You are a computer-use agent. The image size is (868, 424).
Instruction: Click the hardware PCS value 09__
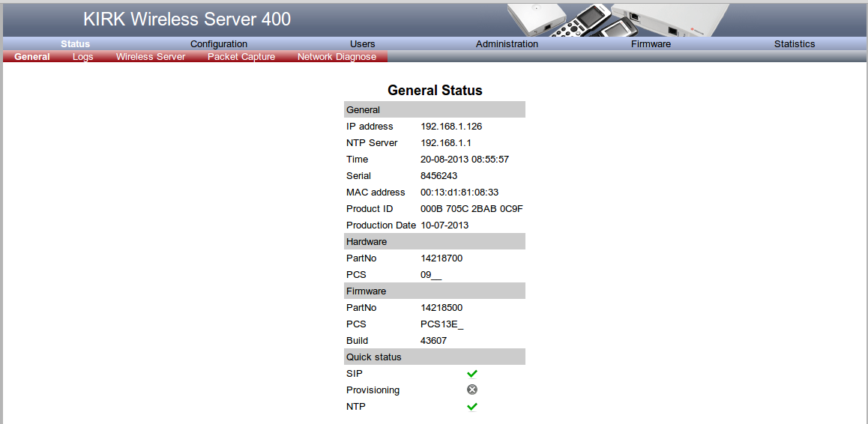point(431,275)
